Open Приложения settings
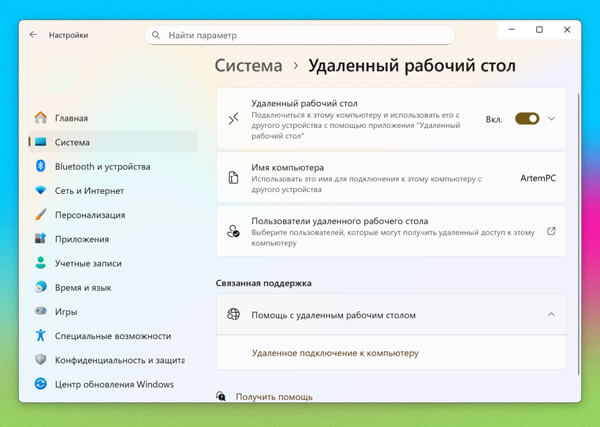This screenshot has height=427, width=600. [113, 239]
